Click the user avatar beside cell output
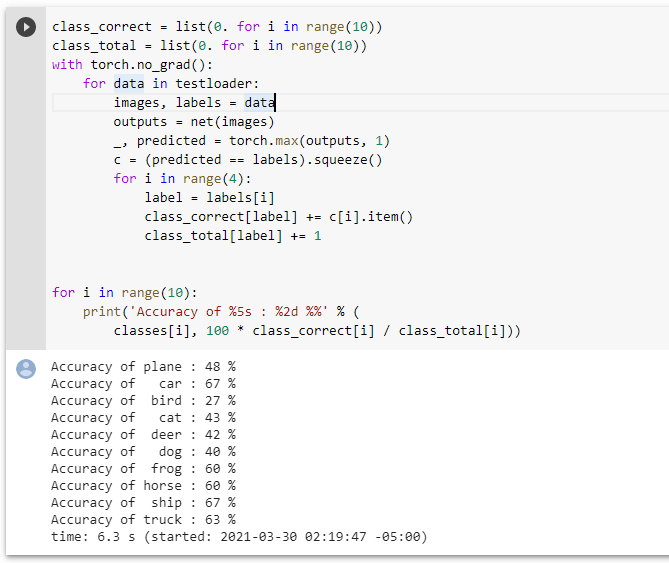Image resolution: width=669 pixels, height=563 pixels. click(x=26, y=369)
